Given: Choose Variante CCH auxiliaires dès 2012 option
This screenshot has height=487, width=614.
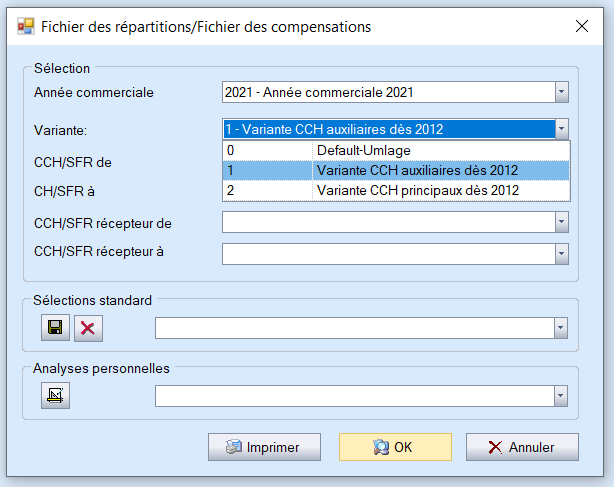Looking at the screenshot, I should 415,170.
